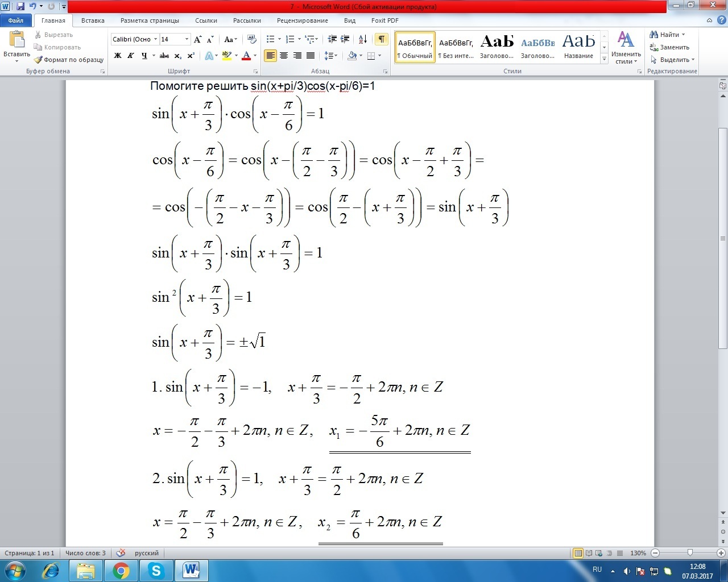Screen dimensions: 728x582
Task: Toggle strikethrough formatting
Action: 164,56
